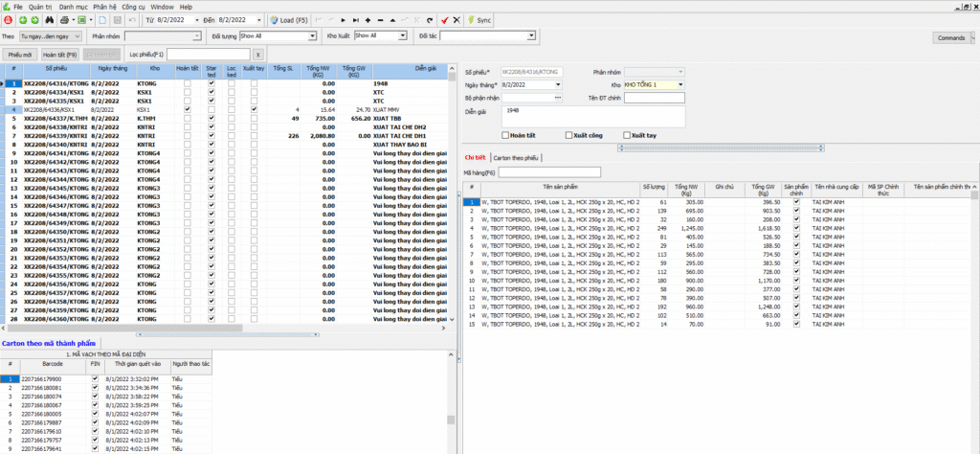This screenshot has width=980, height=454.
Task: Open the Danh mục menu
Action: pyautogui.click(x=72, y=6)
